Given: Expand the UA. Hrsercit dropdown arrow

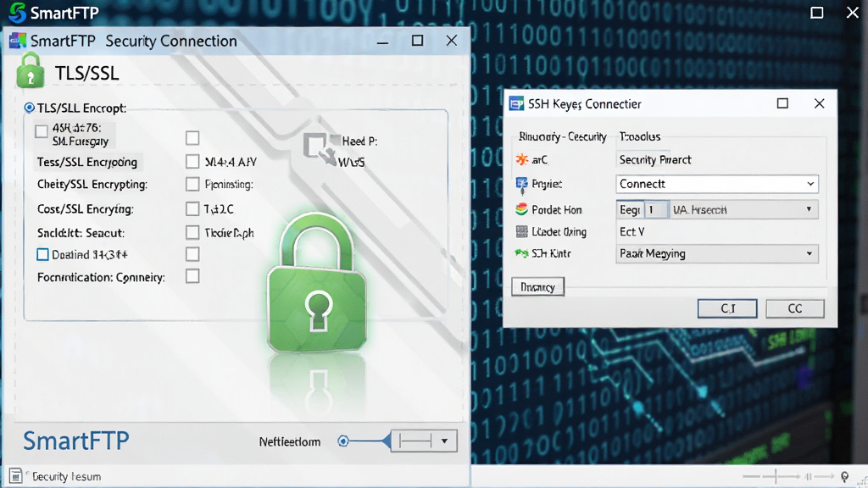Looking at the screenshot, I should click(x=809, y=209).
